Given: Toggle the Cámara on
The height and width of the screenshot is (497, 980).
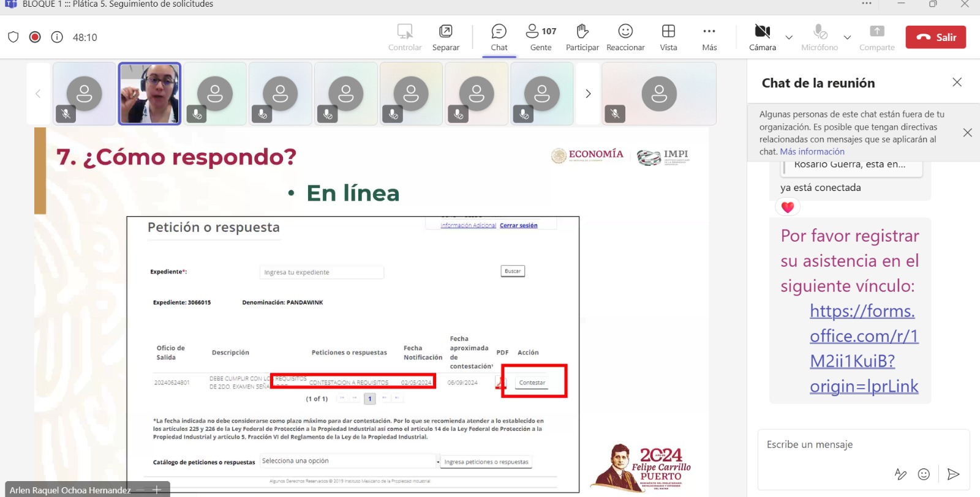Looking at the screenshot, I should coord(762,37).
